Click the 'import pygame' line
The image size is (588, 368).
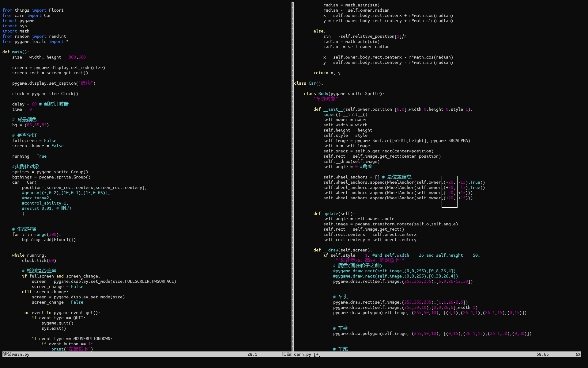[18, 21]
